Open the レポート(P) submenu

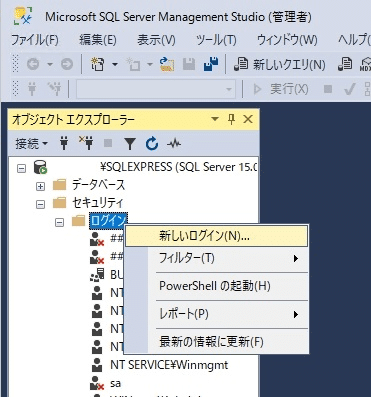click(x=216, y=314)
